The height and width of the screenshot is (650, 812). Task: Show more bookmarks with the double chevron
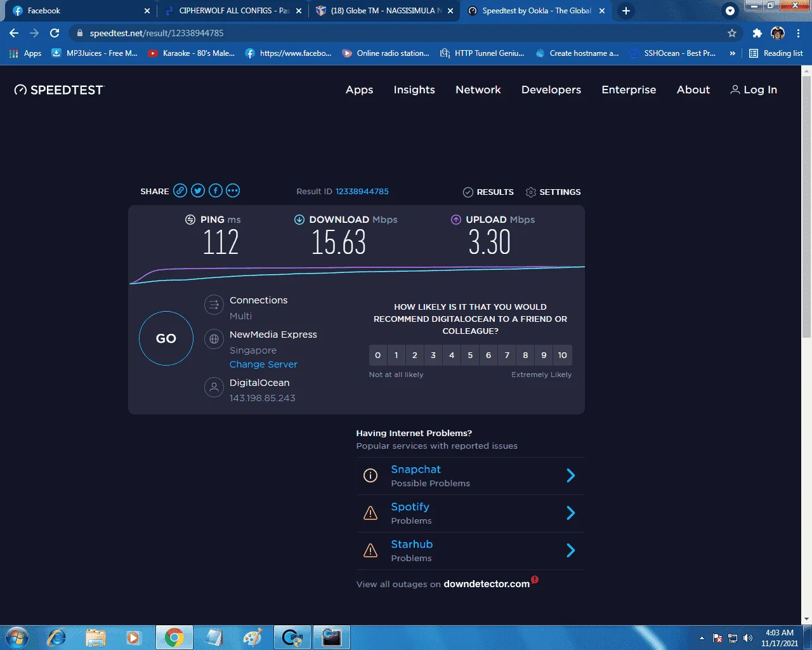733,53
